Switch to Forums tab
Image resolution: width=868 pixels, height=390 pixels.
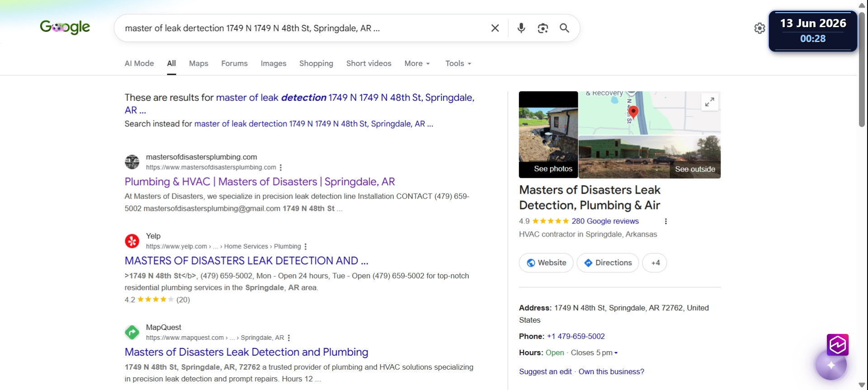tap(234, 63)
